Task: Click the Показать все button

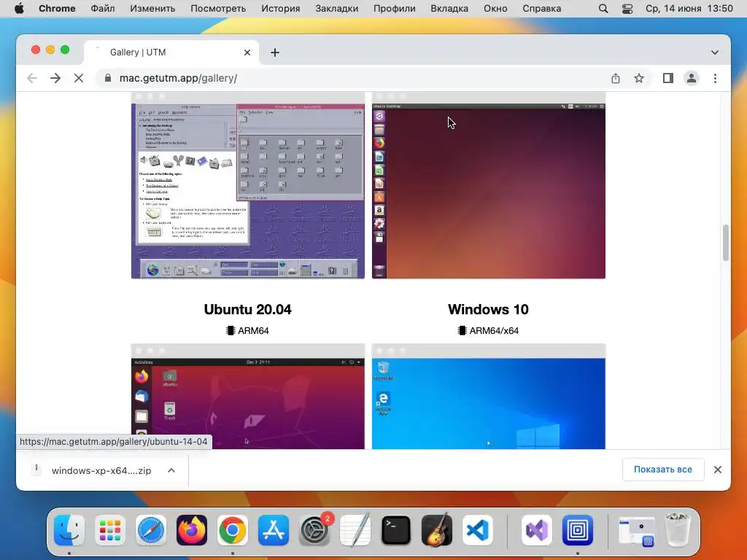Action: click(662, 470)
